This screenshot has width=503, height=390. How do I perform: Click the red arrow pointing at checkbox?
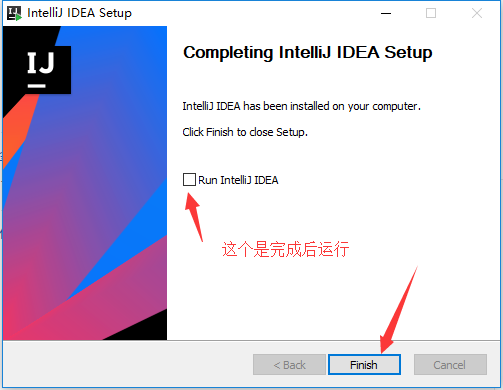pos(194,217)
